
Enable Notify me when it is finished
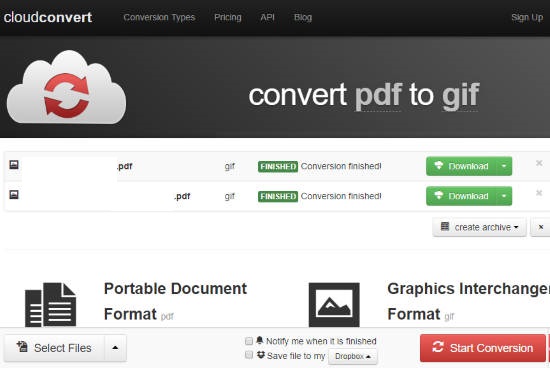click(249, 341)
